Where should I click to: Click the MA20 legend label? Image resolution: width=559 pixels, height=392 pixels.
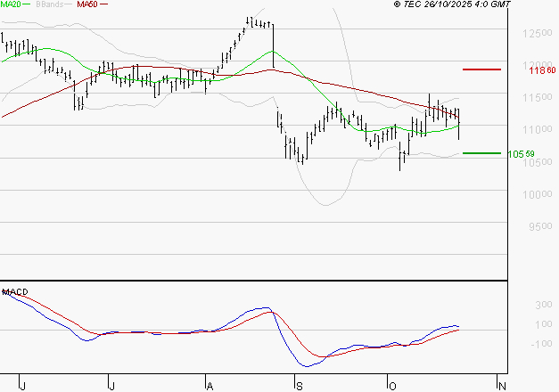[x=10, y=4]
